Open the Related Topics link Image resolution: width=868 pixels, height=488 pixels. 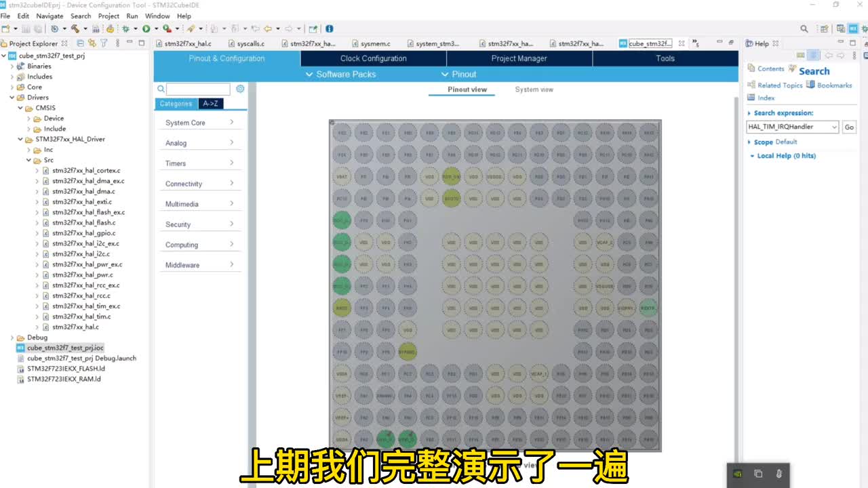(780, 85)
